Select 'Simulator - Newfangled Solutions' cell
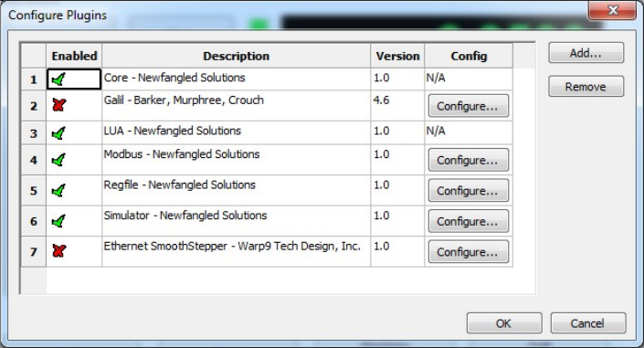 237,221
